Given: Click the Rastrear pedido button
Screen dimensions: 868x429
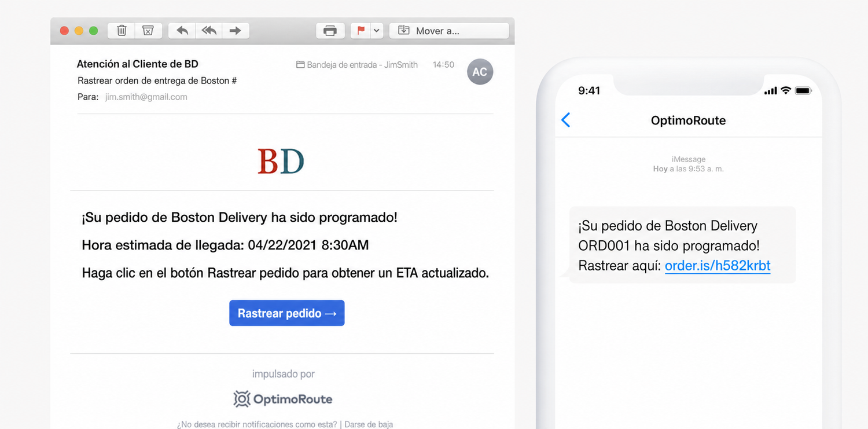Looking at the screenshot, I should (x=287, y=313).
